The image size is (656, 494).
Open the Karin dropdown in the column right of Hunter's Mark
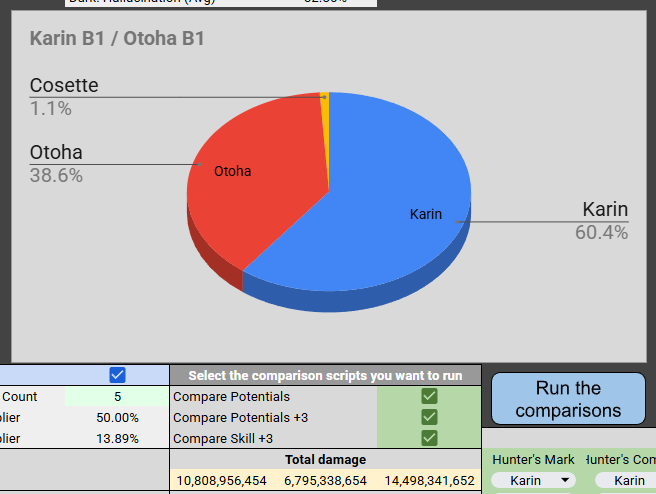pos(626,480)
